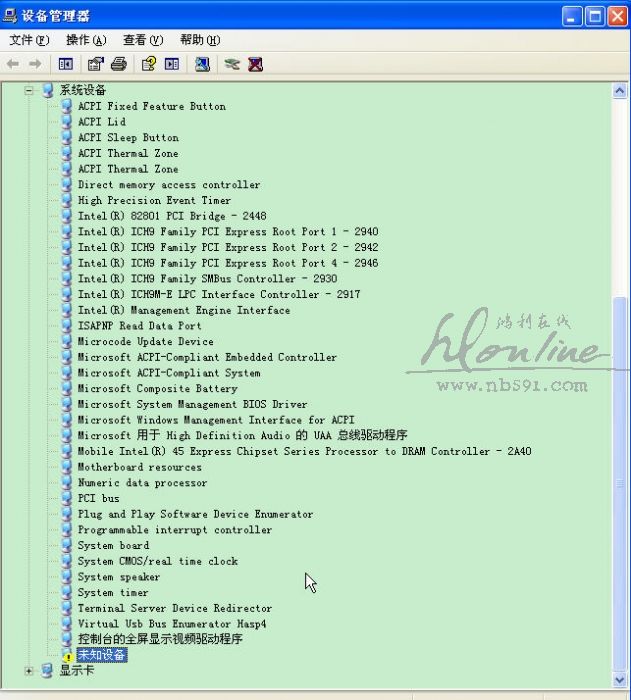Select the ACPI Lid device

(101, 122)
